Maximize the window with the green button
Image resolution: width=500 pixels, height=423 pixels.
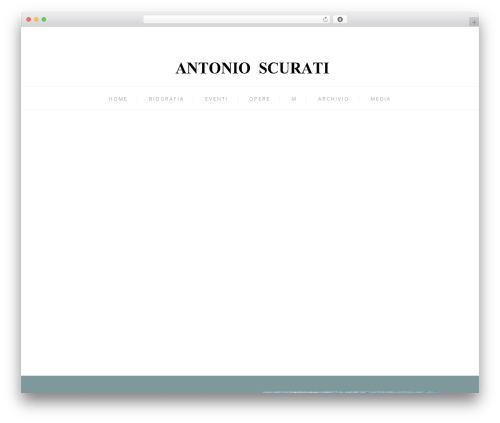tap(44, 20)
